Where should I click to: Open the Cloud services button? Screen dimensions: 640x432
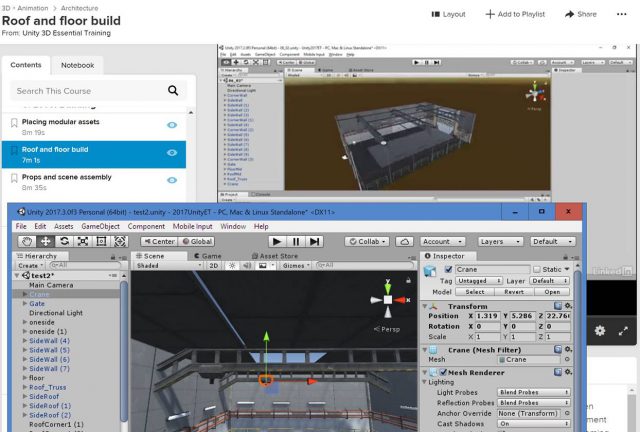coord(404,242)
